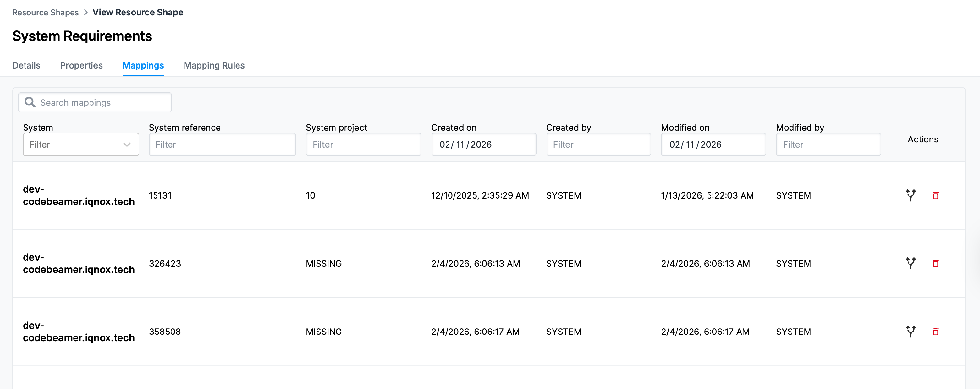980x389 pixels.
Task: Go to the Mapping Rules tab
Action: (x=214, y=65)
